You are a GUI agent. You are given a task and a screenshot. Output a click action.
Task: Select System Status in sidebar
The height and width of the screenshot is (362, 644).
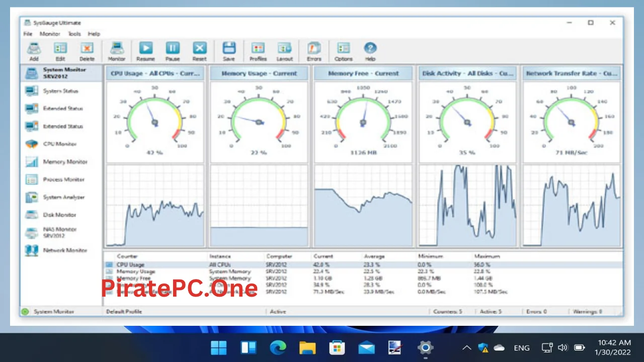61,91
